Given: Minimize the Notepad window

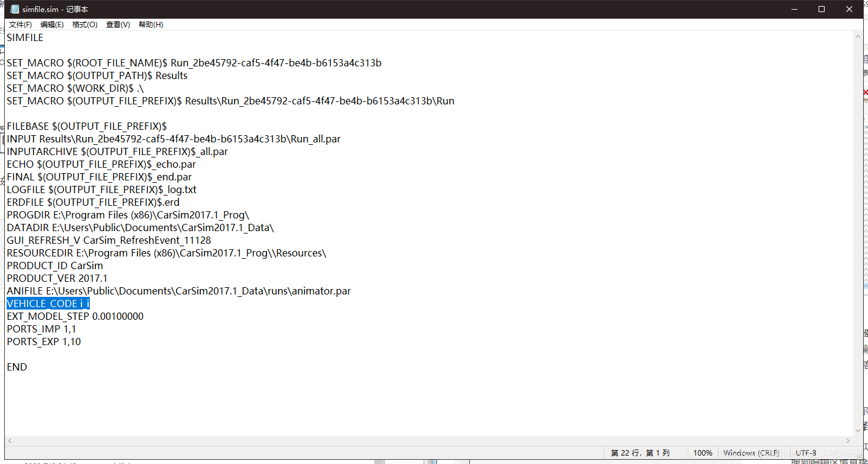Looking at the screenshot, I should (x=794, y=9).
